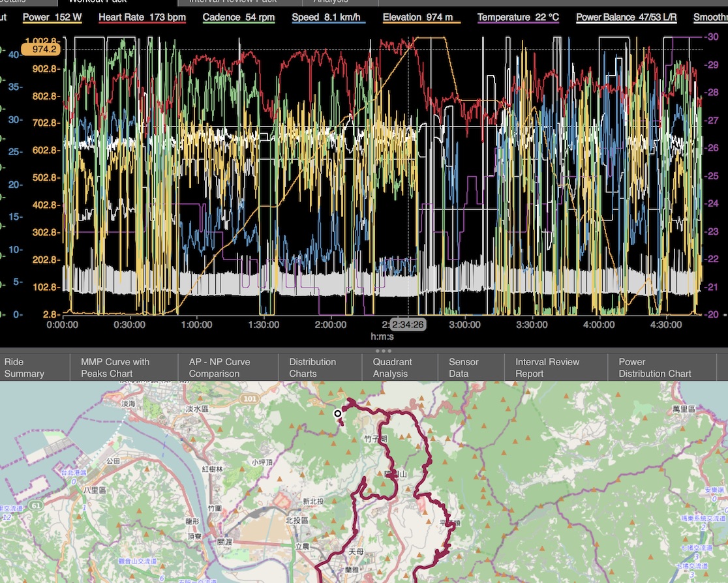Switch to the Quadrant Analysis tab
The width and height of the screenshot is (728, 583).
[393, 368]
